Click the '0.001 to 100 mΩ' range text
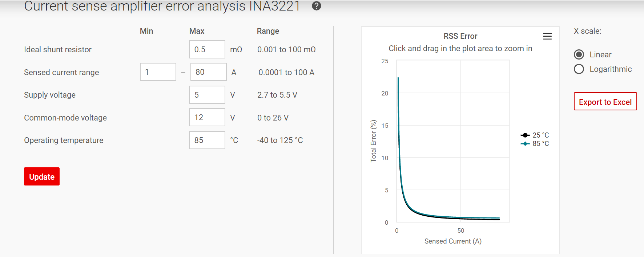 (x=286, y=49)
